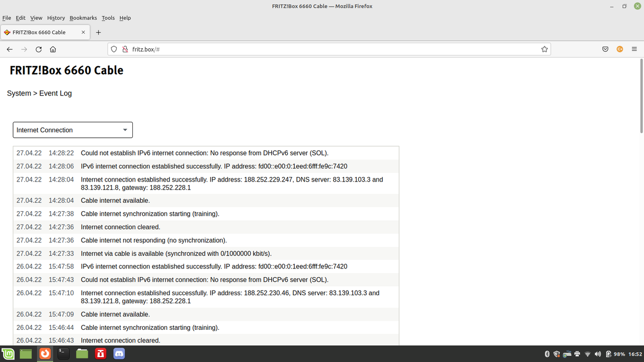Click the forward navigation arrow

[24, 49]
